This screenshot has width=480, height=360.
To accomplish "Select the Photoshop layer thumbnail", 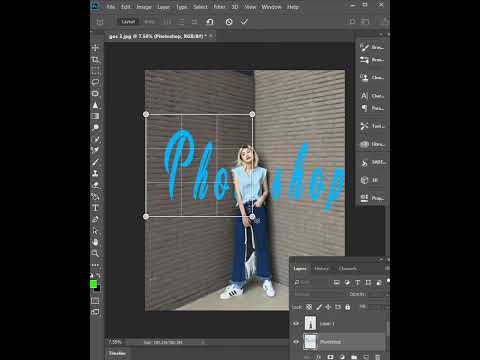I will [310, 342].
